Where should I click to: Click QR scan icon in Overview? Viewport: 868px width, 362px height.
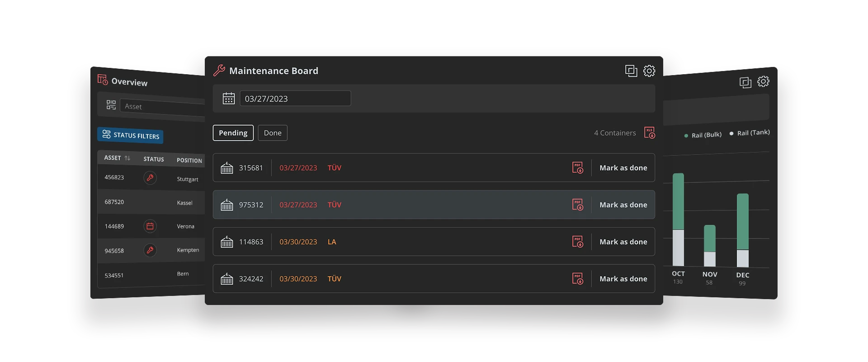tap(111, 105)
